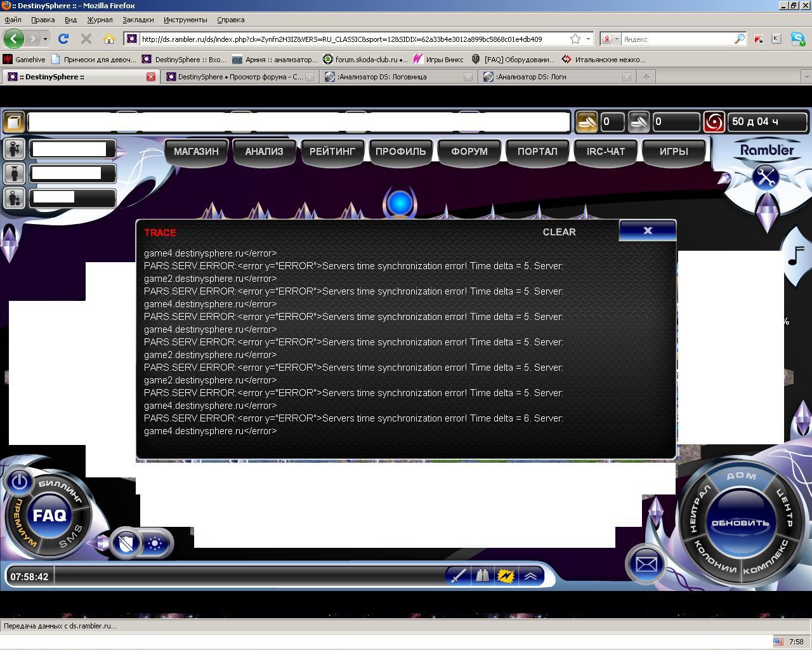812x650 pixels.
Task: Click the TRACE title label
Action: pos(160,233)
